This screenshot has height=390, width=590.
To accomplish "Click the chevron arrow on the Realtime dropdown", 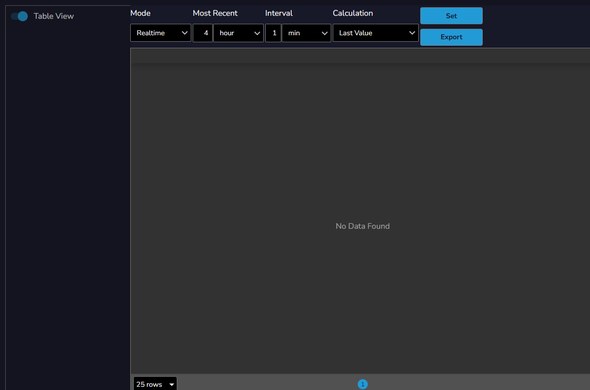I will click(x=184, y=33).
